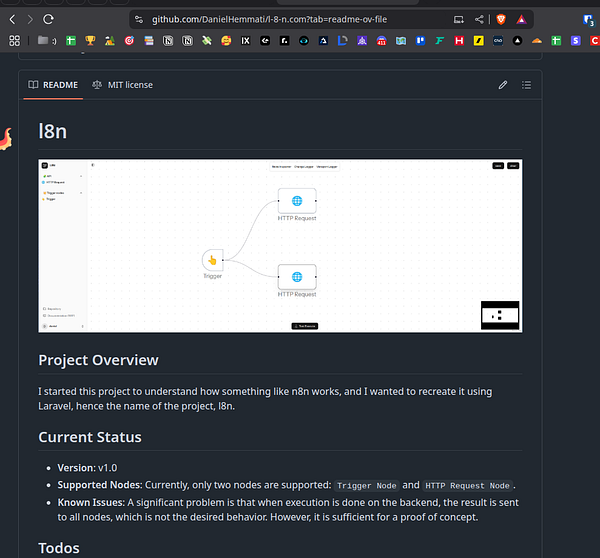Open the black circle white triangle bookmark

(517, 41)
